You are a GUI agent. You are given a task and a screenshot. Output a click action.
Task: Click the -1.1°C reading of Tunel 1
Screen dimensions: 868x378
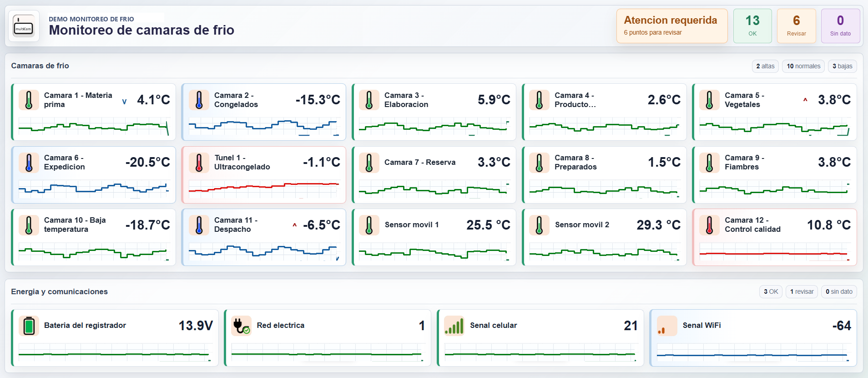tap(322, 162)
